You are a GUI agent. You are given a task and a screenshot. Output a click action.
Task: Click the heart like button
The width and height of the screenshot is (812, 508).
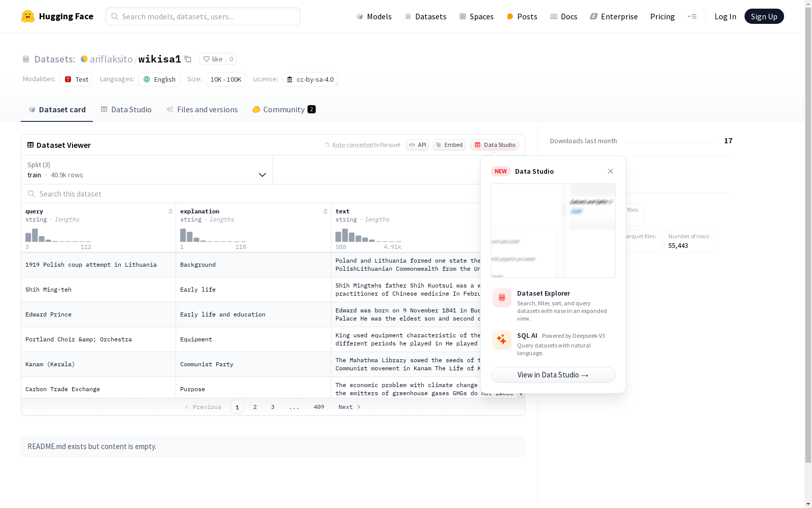(x=213, y=59)
